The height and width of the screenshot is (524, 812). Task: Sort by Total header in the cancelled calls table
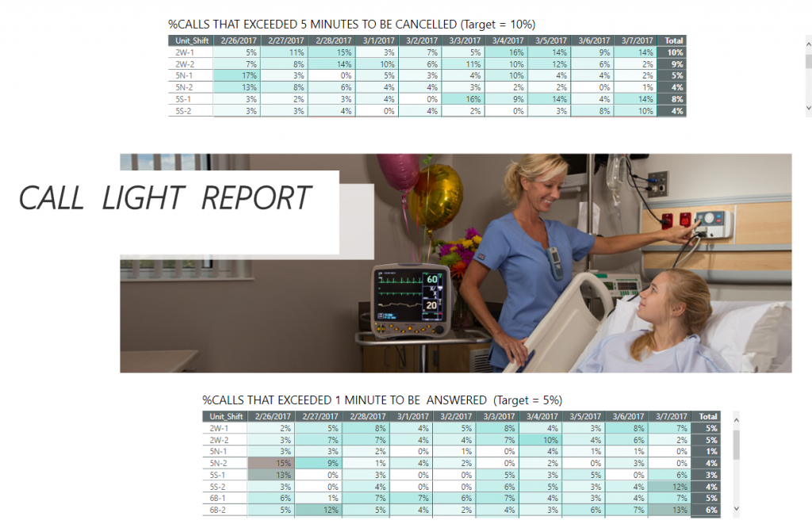674,40
